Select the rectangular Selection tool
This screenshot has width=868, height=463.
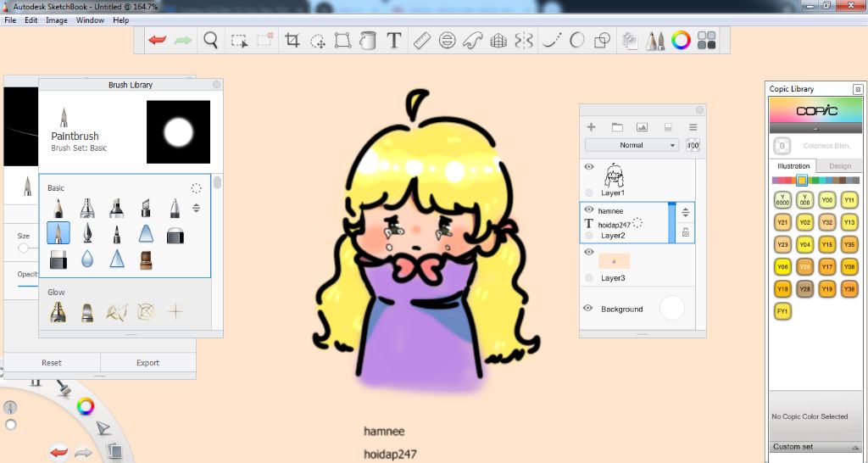[x=239, y=41]
